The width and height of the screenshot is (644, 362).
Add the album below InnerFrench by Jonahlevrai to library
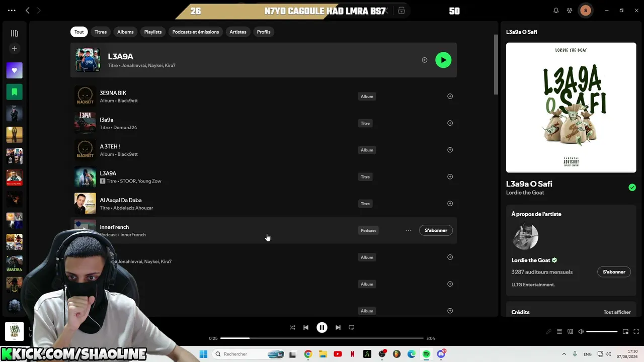(450, 257)
